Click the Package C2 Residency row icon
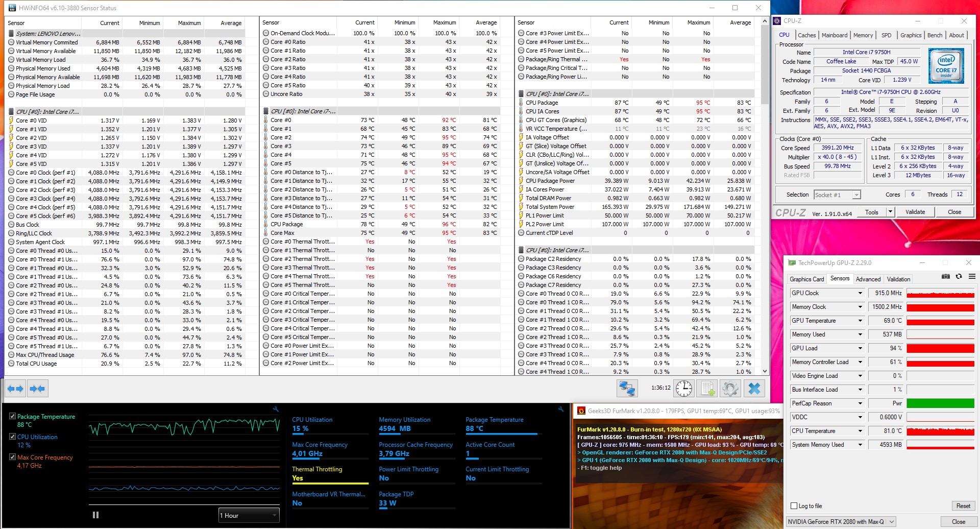 521,259
